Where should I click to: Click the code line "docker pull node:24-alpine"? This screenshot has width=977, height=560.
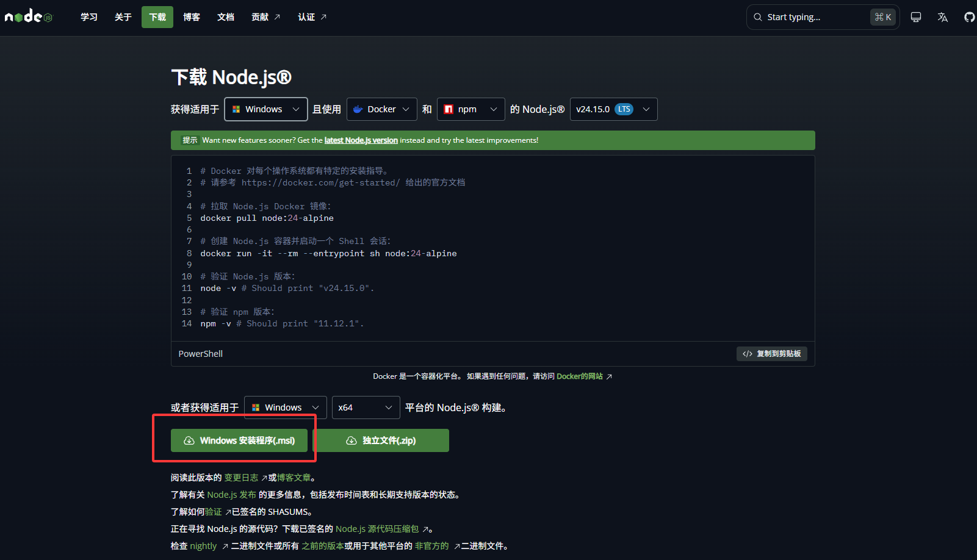point(267,218)
